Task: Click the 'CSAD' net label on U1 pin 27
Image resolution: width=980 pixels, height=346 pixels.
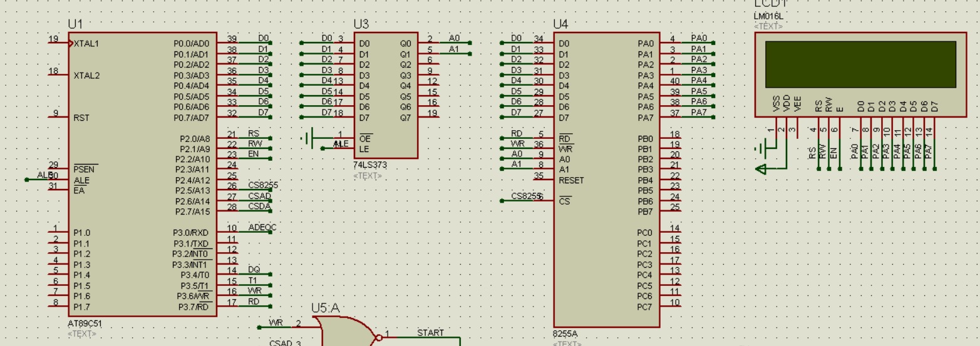Action: click(x=259, y=196)
